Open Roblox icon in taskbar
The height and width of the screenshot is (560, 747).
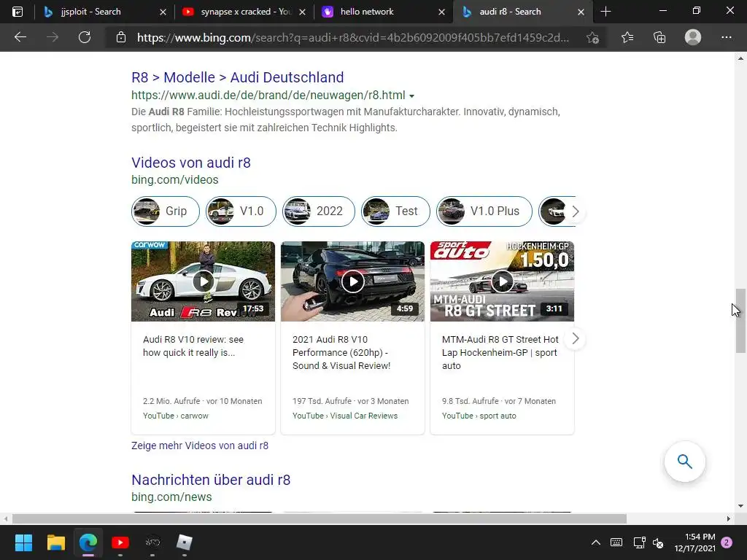click(185, 542)
